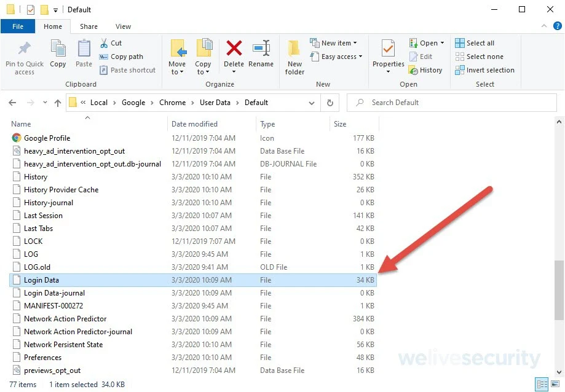Click the Copy ribbon button

58,54
